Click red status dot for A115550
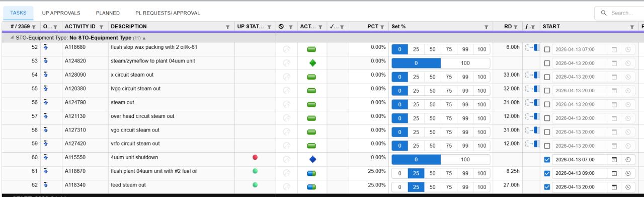The image size is (644, 197). click(x=255, y=157)
